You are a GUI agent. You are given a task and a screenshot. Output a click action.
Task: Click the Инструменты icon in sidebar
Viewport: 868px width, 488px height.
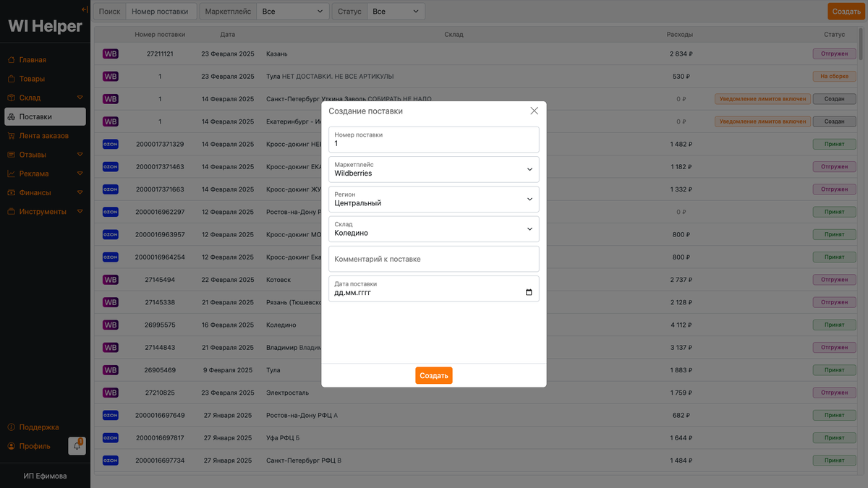[11, 212]
